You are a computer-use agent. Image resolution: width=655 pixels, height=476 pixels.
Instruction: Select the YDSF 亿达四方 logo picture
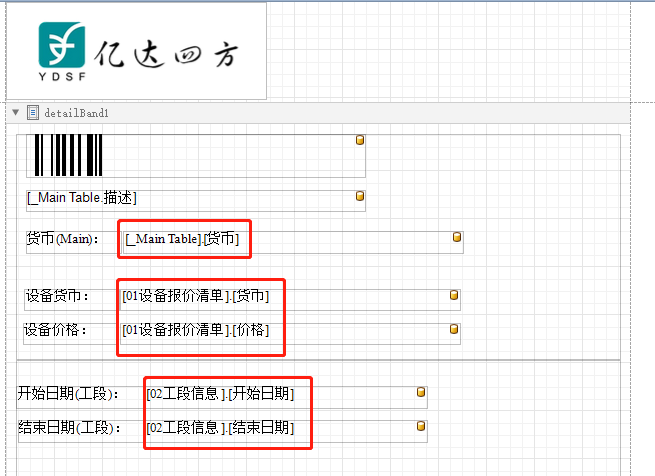(137, 50)
